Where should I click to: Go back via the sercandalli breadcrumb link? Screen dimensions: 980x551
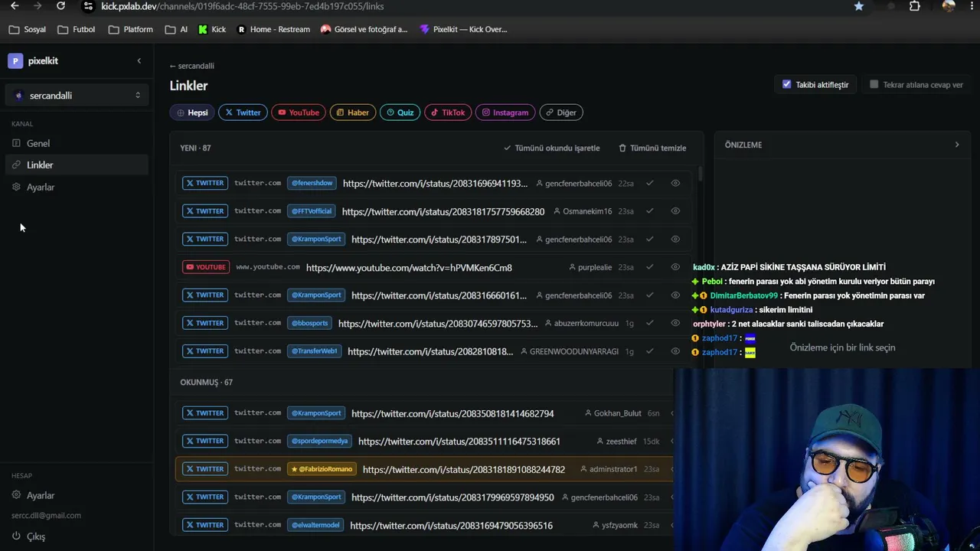point(192,66)
